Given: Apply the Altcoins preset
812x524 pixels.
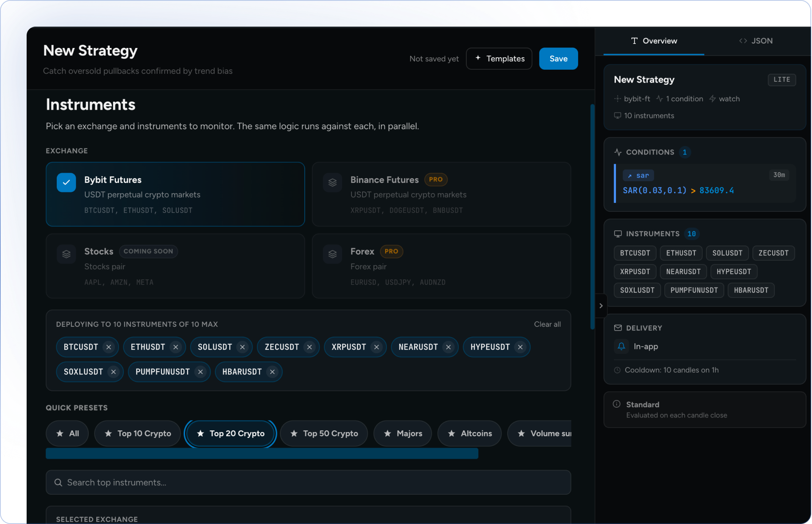Looking at the screenshot, I should pos(469,433).
